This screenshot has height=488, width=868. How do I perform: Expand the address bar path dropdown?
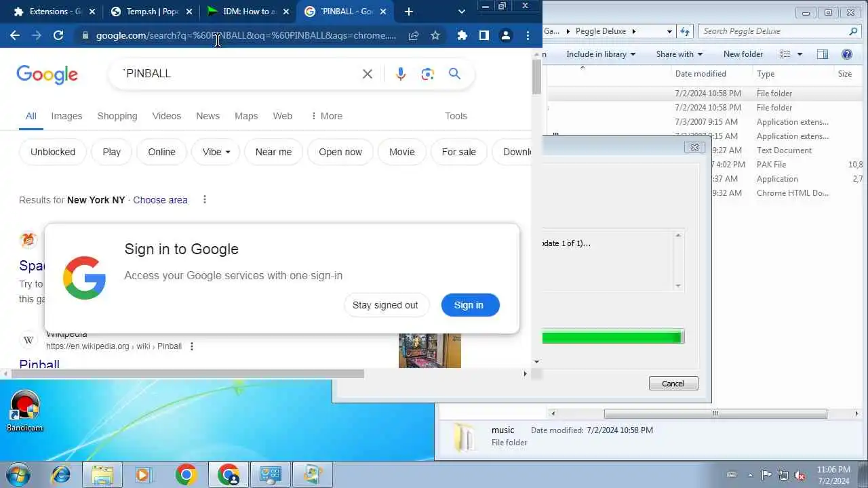[x=669, y=31]
